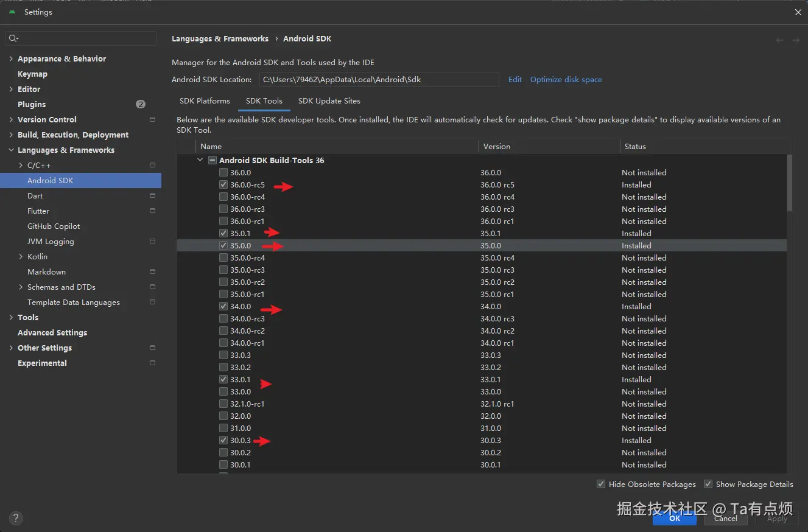The height and width of the screenshot is (532, 808).
Task: Click the magnifier icon in the settings search box
Action: 13,38
